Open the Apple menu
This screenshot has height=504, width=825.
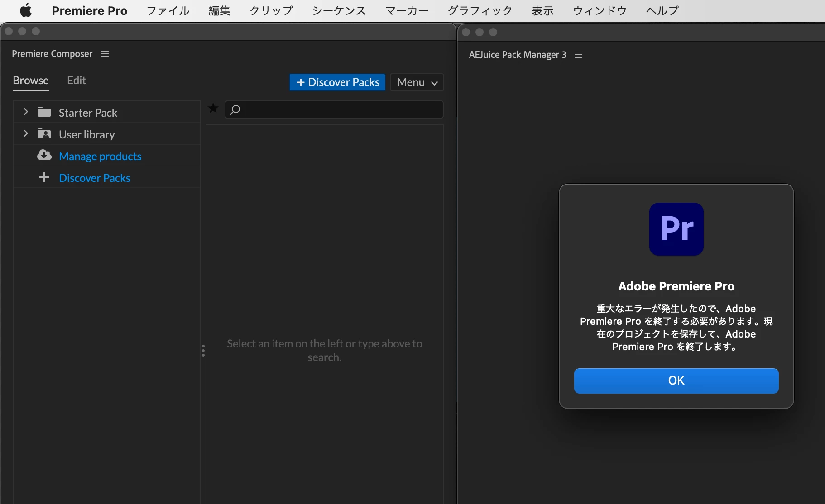(x=26, y=10)
